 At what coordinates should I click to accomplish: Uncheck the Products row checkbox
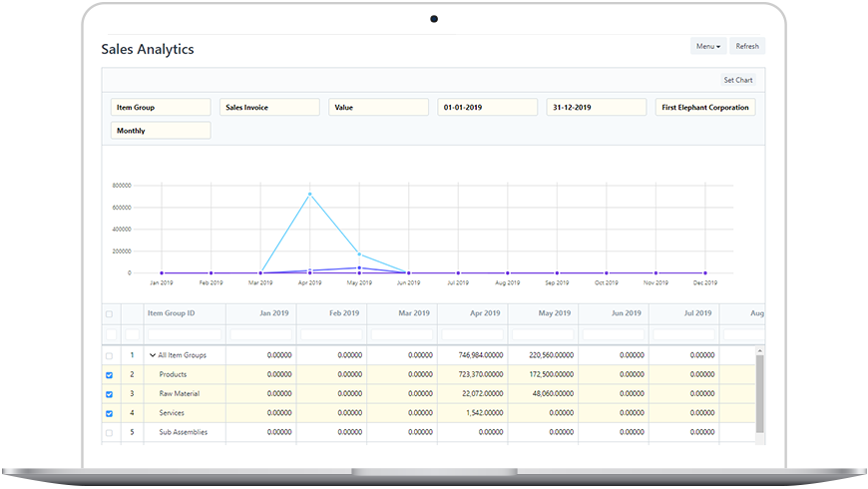coord(109,374)
